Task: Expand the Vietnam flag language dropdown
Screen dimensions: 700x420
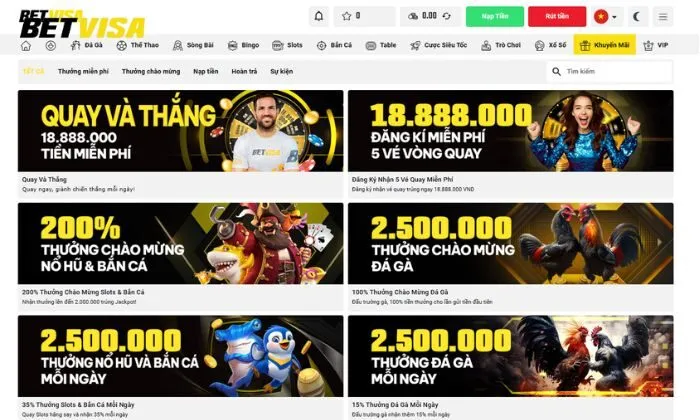Action: click(x=606, y=17)
